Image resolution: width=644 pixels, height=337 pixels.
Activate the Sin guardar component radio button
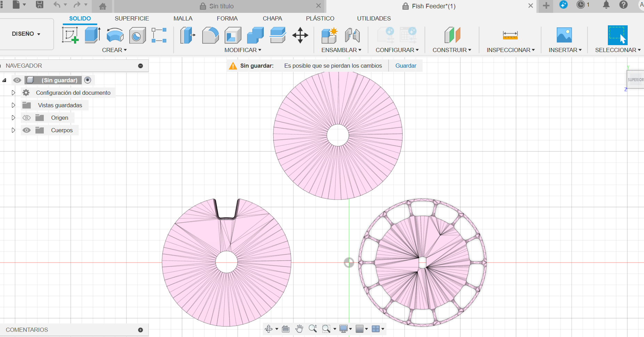(88, 80)
